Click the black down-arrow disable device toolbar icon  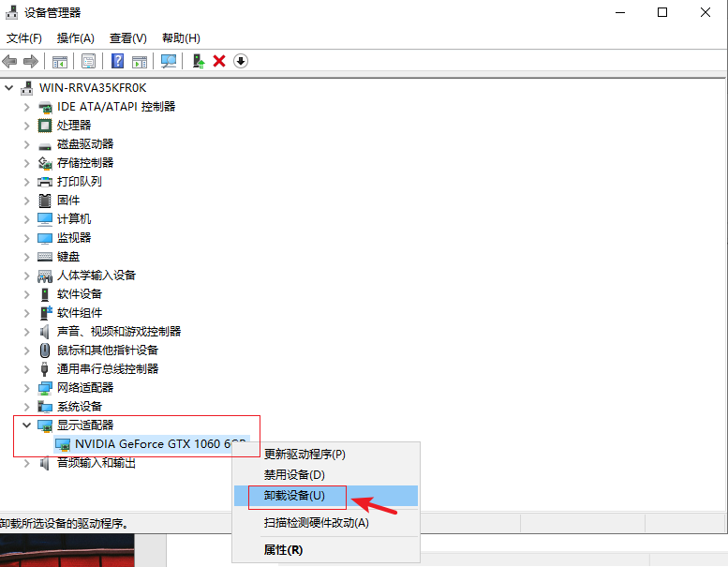pos(241,61)
